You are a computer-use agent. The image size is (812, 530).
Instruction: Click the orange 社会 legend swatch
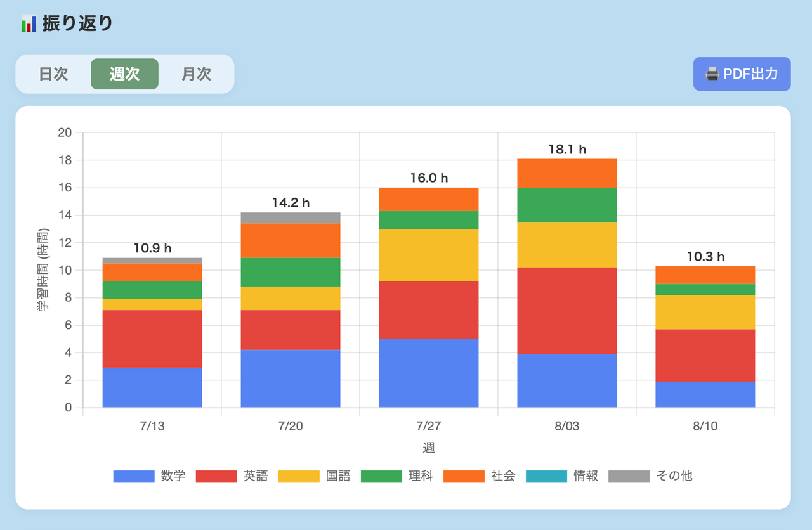pos(464,476)
